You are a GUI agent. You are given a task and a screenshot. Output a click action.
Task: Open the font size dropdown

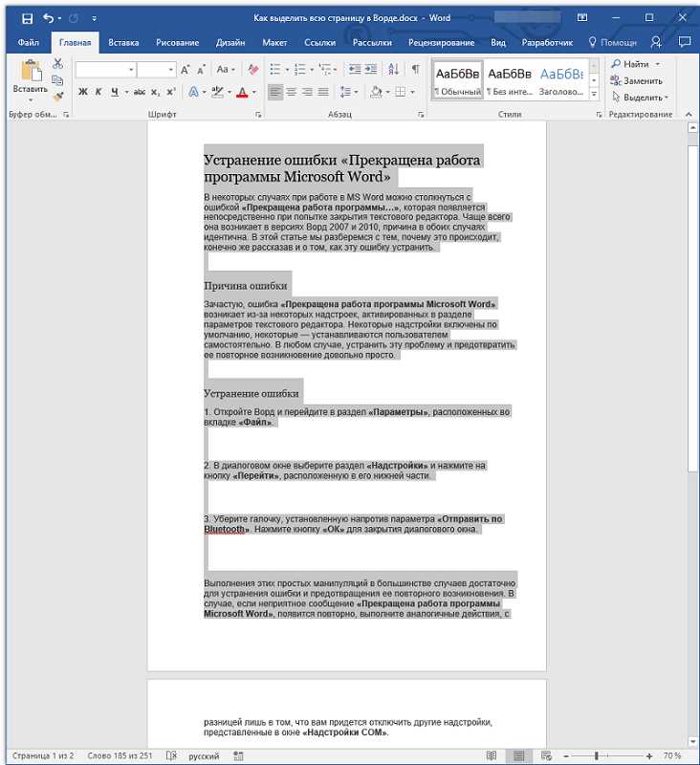click(170, 70)
